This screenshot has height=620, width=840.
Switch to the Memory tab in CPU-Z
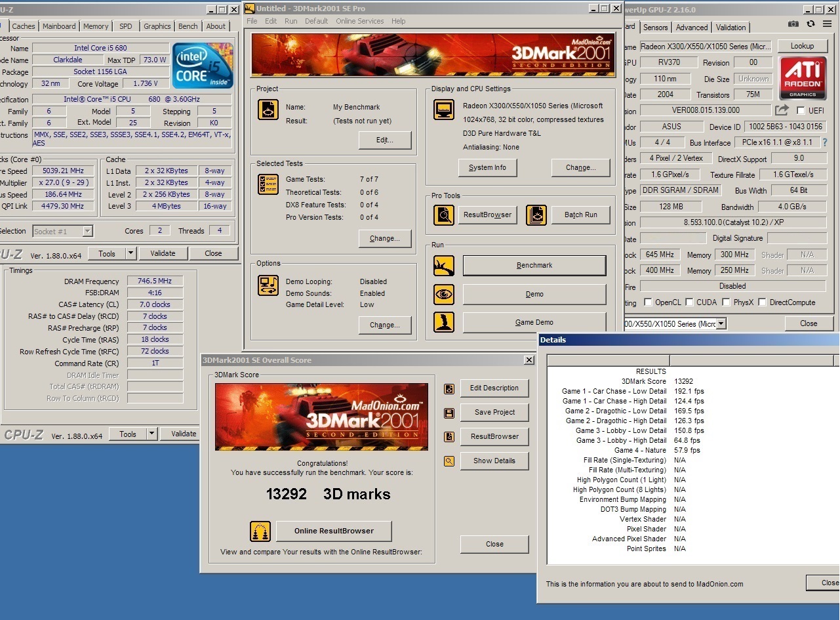[96, 26]
